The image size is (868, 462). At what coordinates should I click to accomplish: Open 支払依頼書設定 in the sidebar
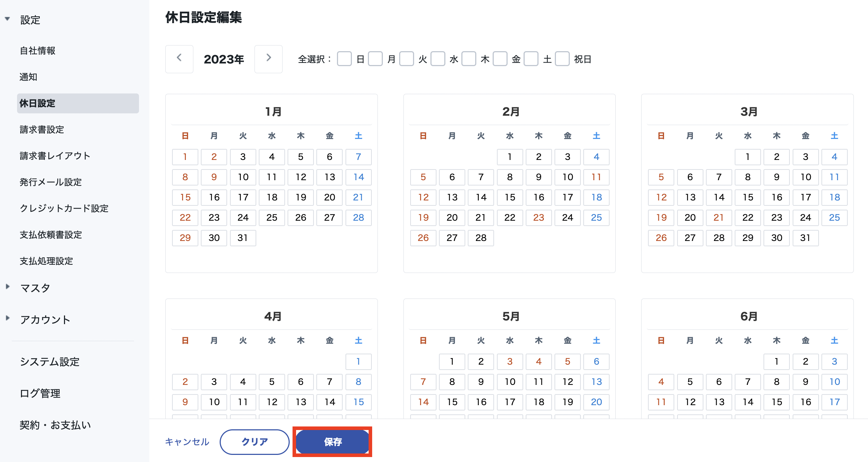click(x=51, y=235)
